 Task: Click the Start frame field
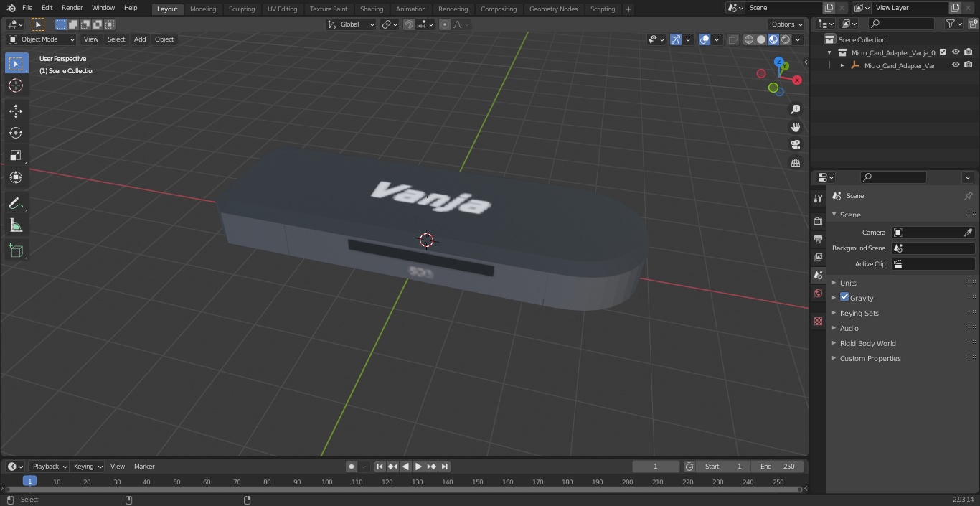coord(723,467)
